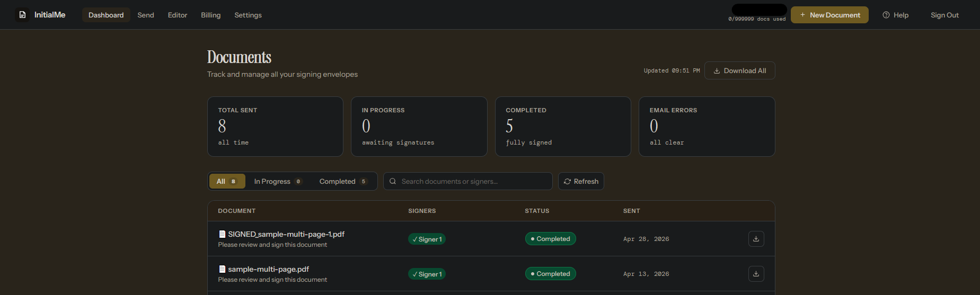Screen dimensions: 980x295
Task: Click the Help question mark icon
Action: (886, 15)
